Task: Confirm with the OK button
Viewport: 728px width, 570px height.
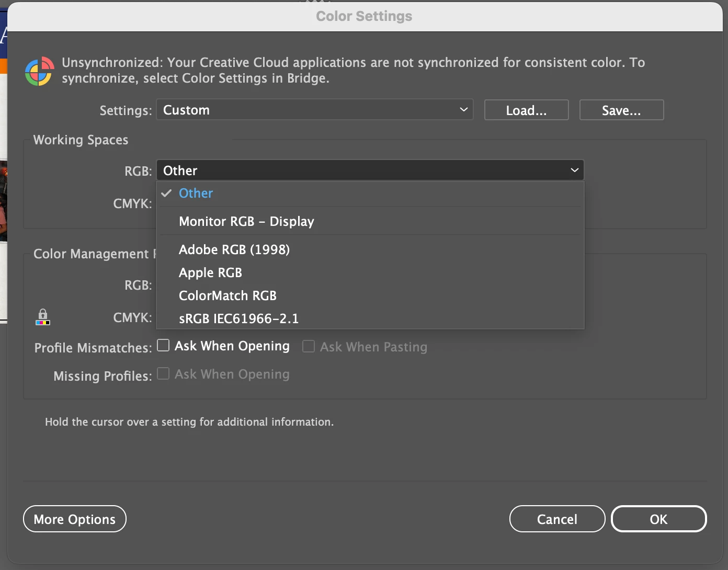Action: (x=658, y=519)
